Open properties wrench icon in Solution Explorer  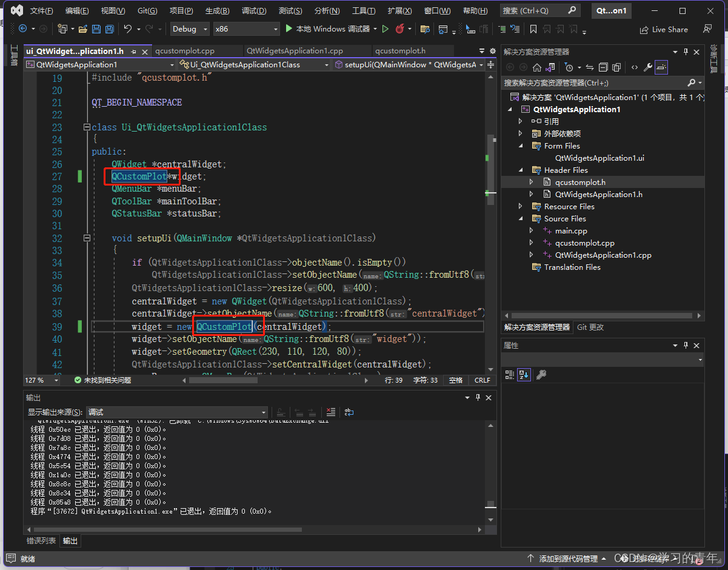[x=647, y=67]
